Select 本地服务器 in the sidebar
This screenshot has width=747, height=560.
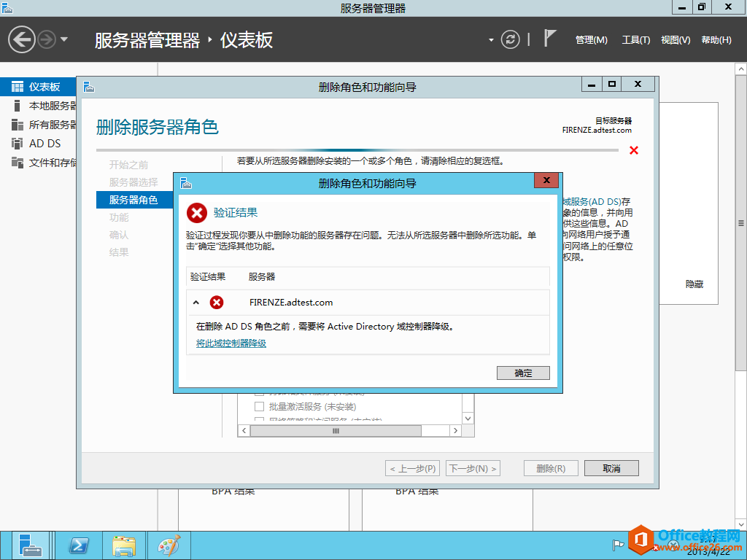(x=38, y=106)
